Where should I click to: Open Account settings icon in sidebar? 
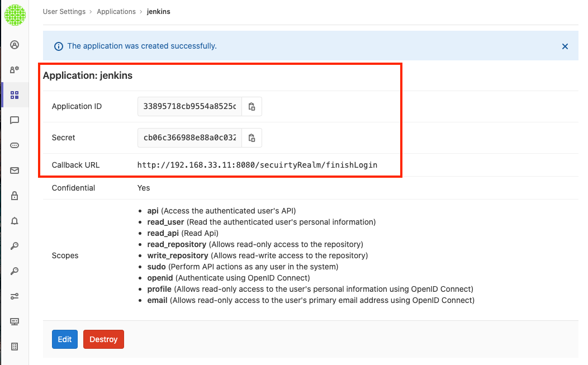point(15,70)
